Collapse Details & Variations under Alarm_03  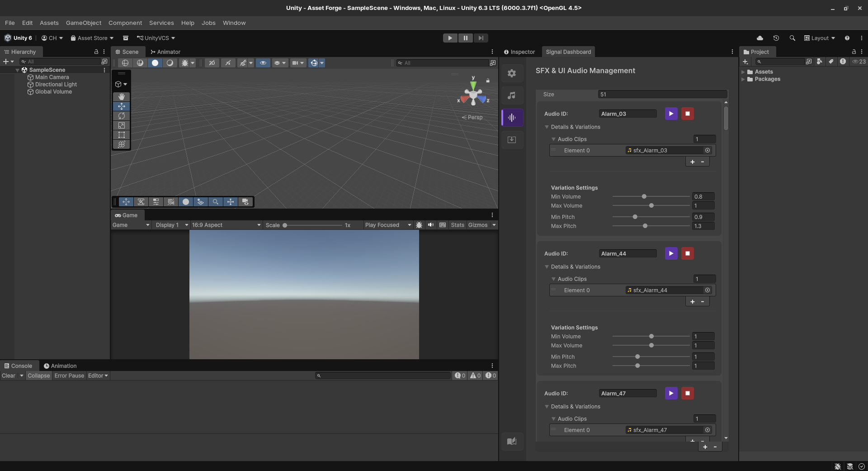(x=547, y=127)
